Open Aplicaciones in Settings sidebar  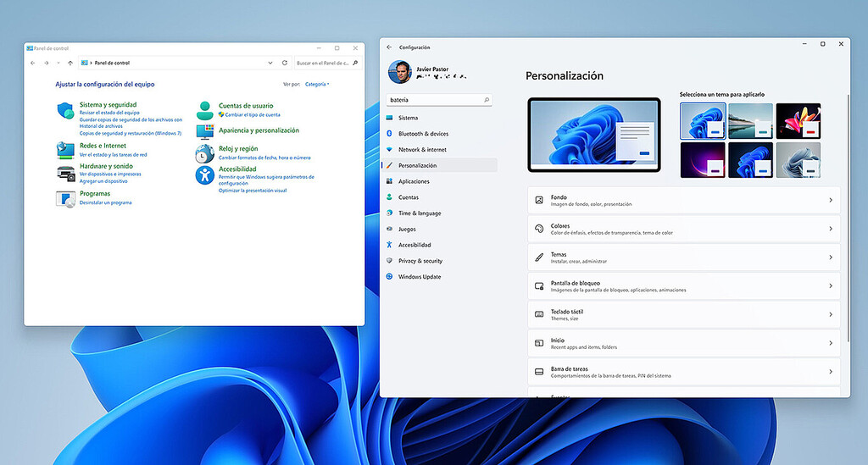[x=440, y=181]
